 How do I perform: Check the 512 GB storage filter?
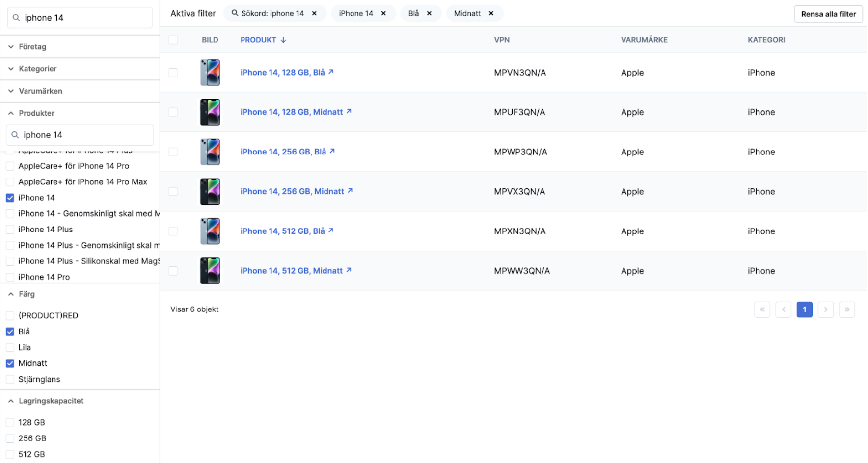point(10,455)
